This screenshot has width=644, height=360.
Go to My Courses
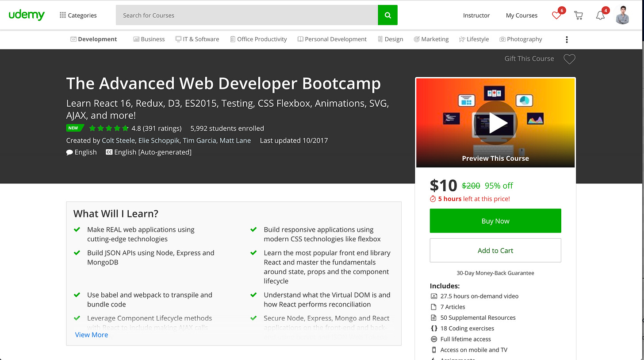(521, 15)
